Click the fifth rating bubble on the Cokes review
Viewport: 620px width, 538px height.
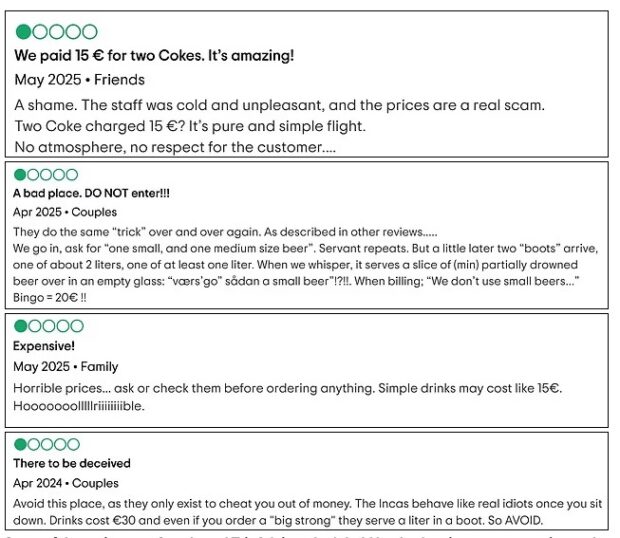[x=90, y=32]
